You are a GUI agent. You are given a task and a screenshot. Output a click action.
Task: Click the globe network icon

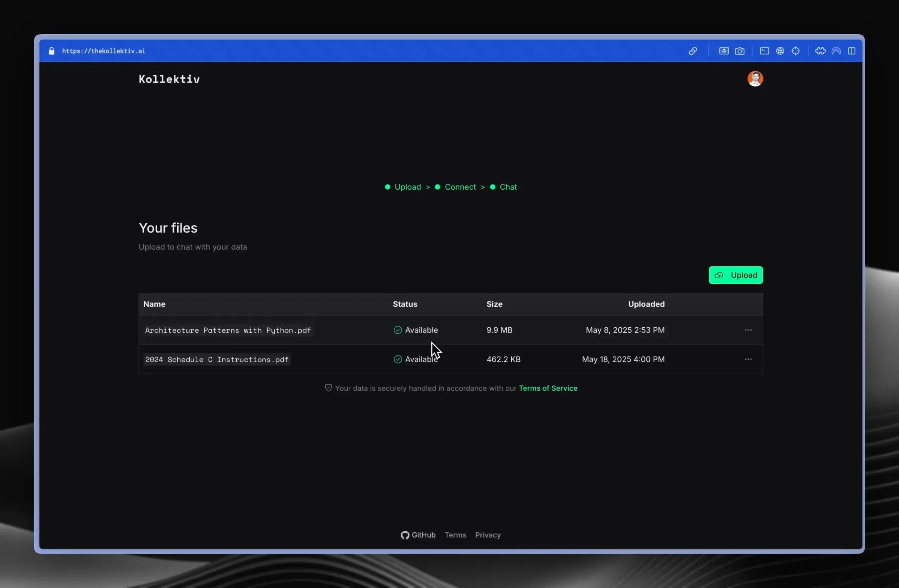pos(780,51)
